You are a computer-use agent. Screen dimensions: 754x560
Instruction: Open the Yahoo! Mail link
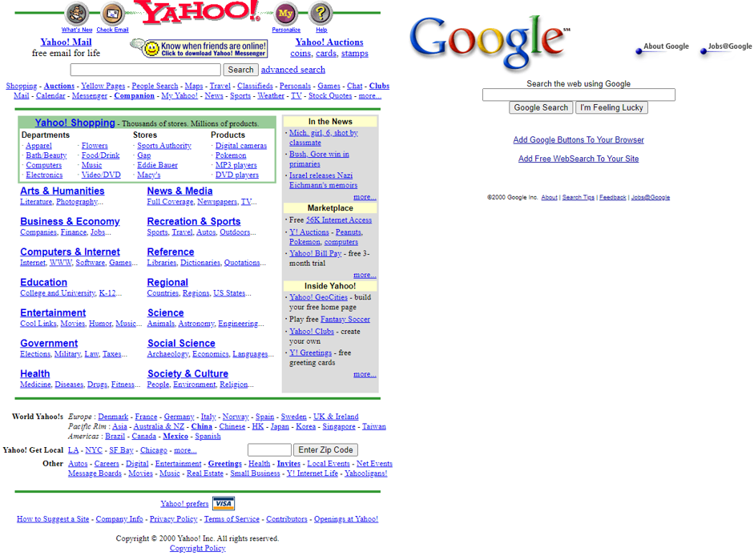pos(66,42)
